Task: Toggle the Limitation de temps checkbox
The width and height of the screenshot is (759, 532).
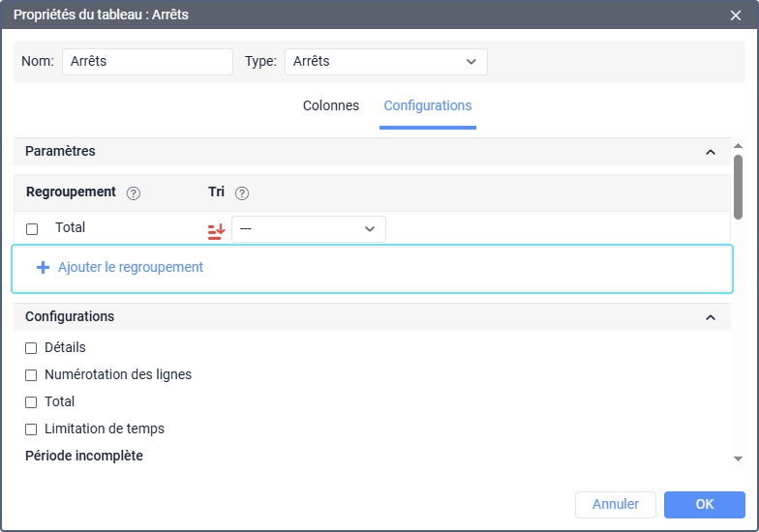Action: pyautogui.click(x=32, y=429)
